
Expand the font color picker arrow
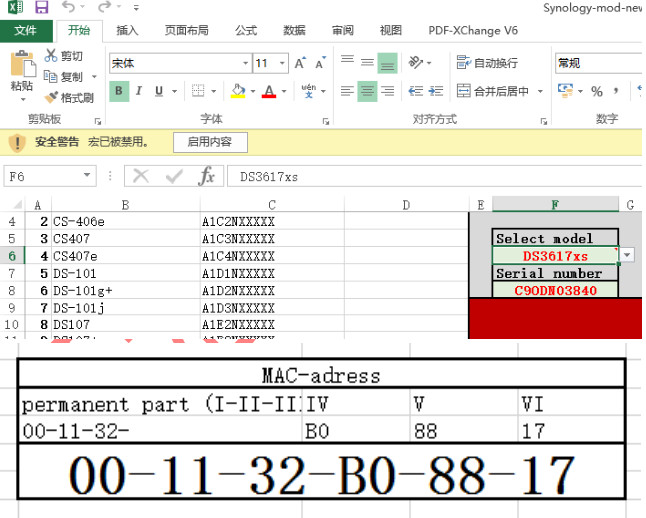(x=284, y=91)
